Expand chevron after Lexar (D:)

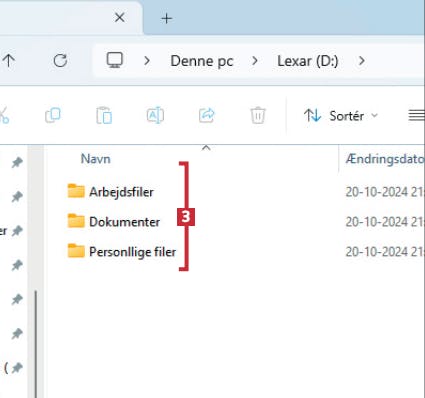coord(362,61)
